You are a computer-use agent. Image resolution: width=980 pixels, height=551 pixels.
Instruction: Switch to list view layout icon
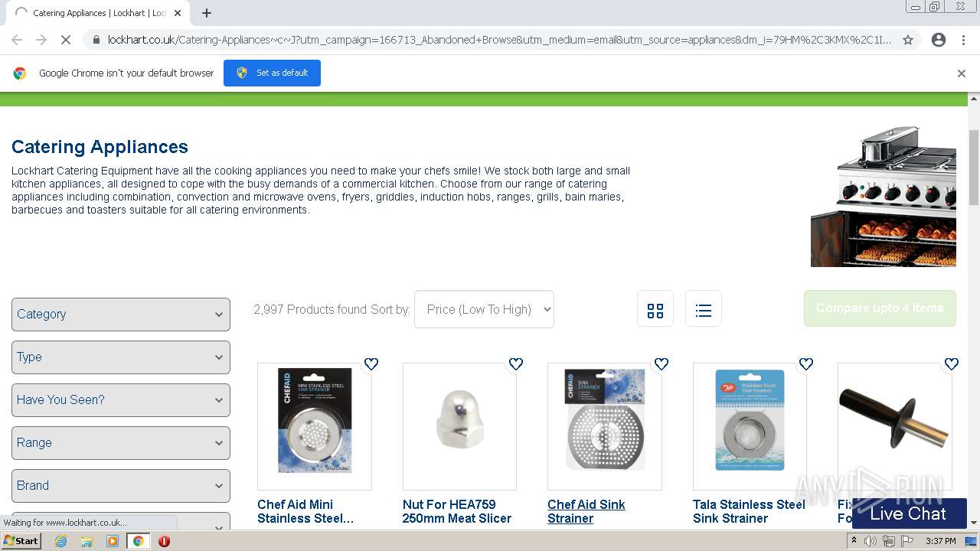pyautogui.click(x=704, y=309)
